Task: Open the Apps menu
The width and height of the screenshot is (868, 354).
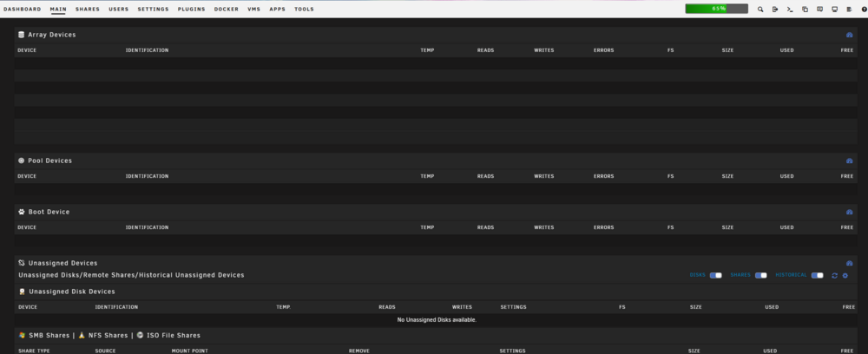Action: (x=278, y=10)
